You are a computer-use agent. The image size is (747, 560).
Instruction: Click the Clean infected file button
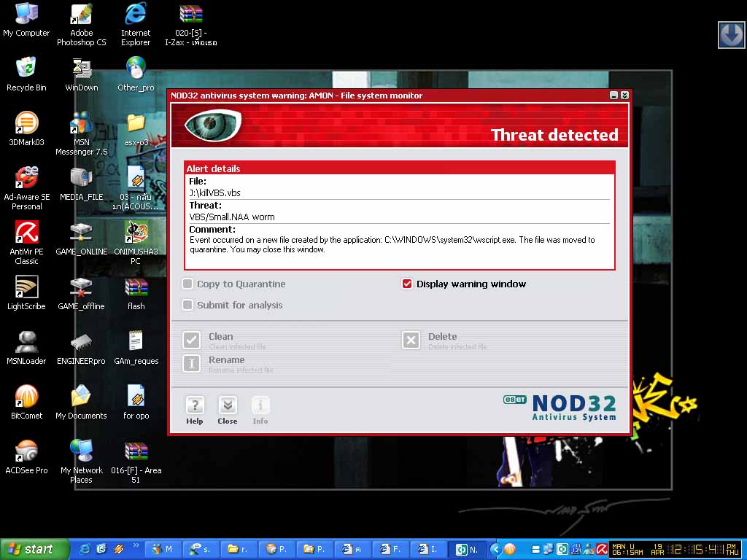click(192, 340)
